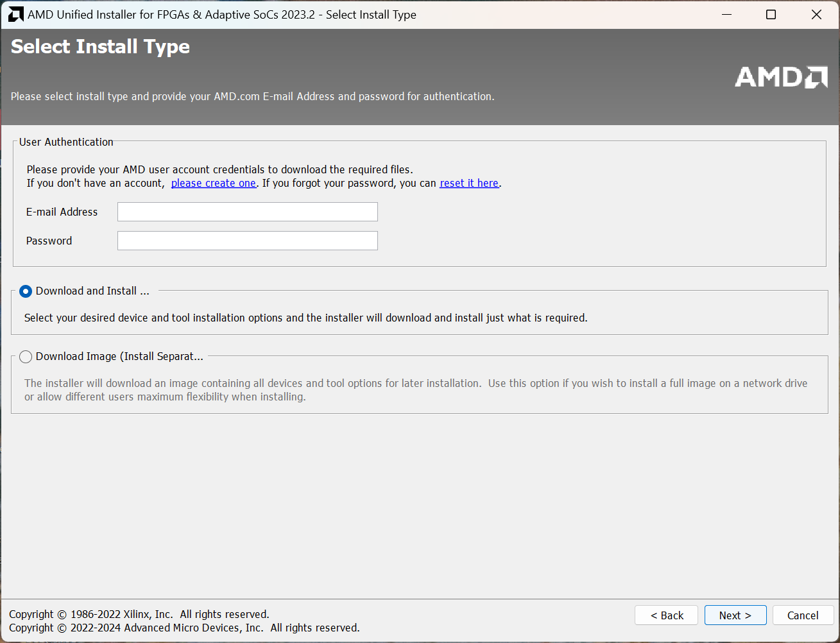Go to the previous step with < Back
This screenshot has width=840, height=643.
click(667, 615)
